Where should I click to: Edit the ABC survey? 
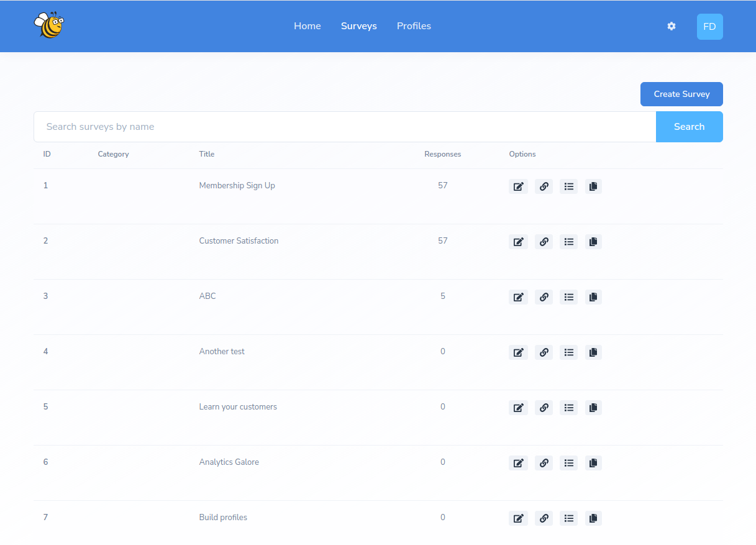518,297
